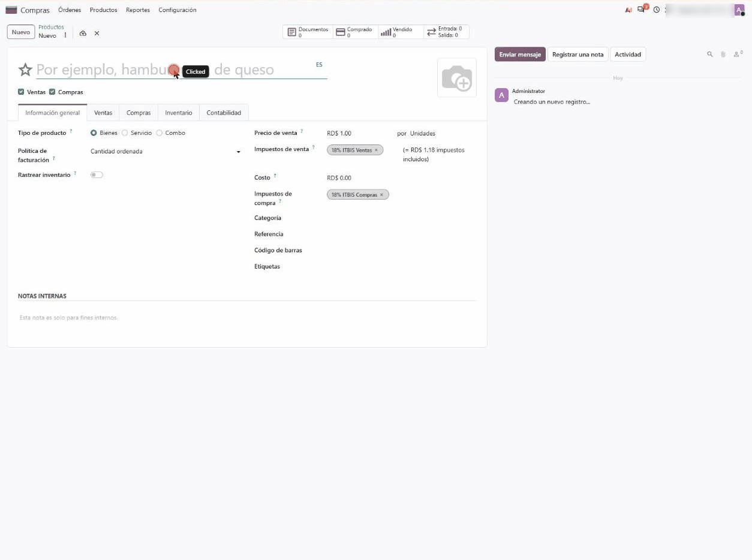Click Registrar una nota button
The width and height of the screenshot is (752, 560).
pos(577,55)
